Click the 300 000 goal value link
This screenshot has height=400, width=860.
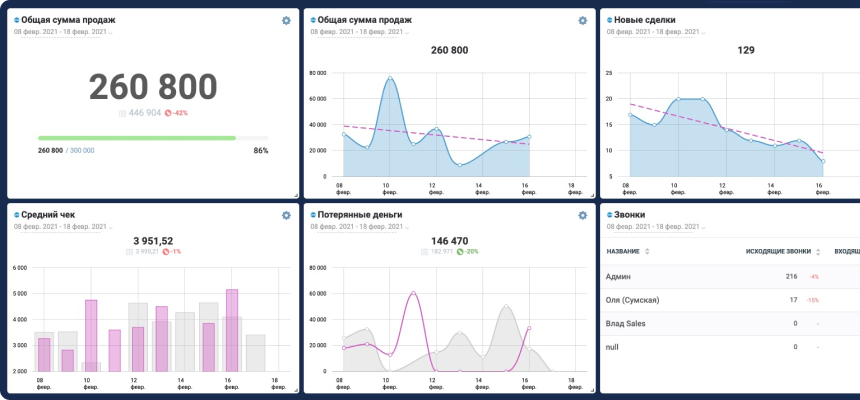82,151
